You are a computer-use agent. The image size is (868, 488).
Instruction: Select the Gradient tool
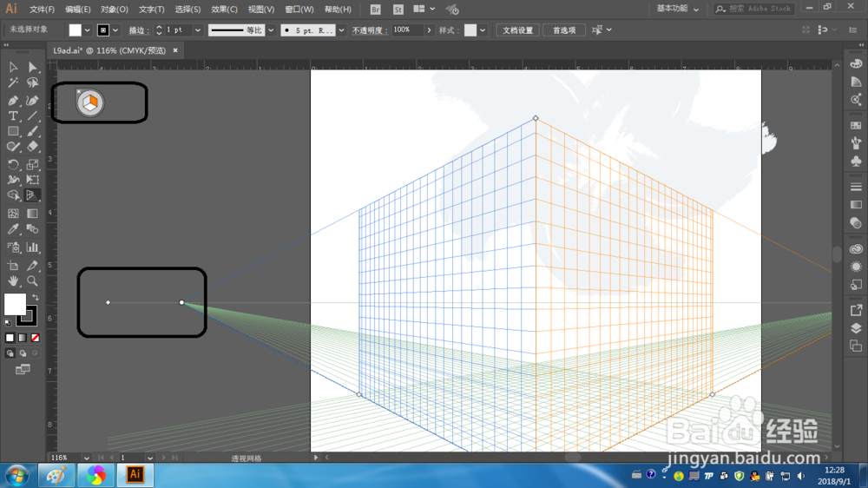pos(32,214)
